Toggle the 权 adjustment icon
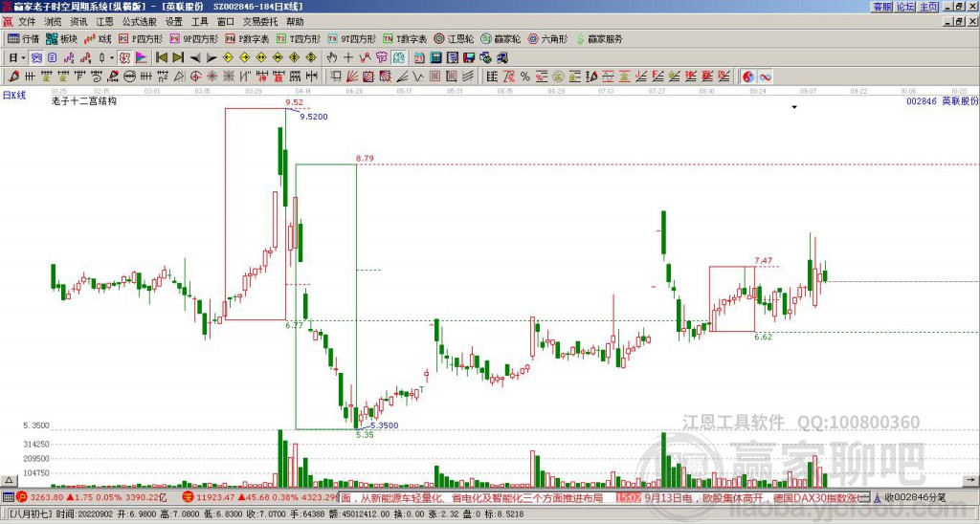980x524 pixels. point(124,58)
